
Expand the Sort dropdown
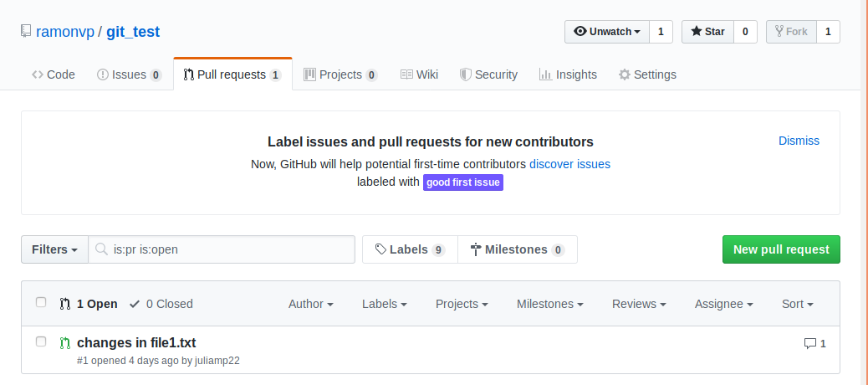797,304
